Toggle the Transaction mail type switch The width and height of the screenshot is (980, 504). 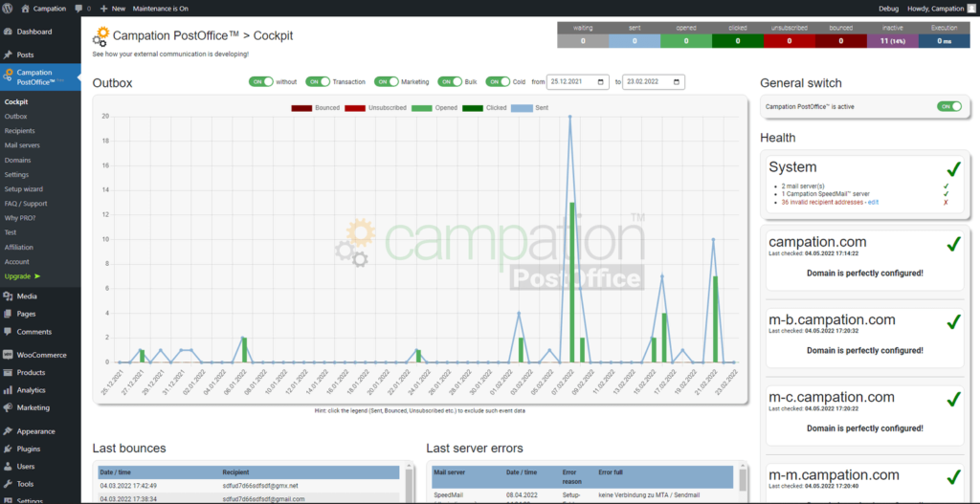[x=318, y=82]
